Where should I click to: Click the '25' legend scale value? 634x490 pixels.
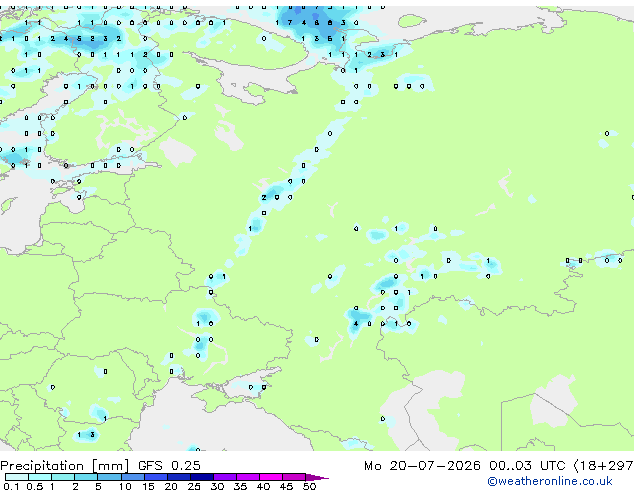(194, 486)
